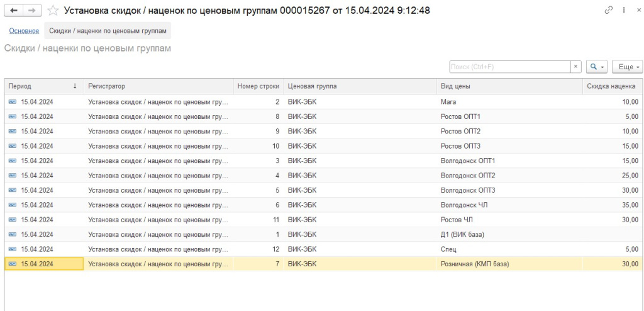Viewport: 644px width, 311px height.
Task: Click record icon in Мага row
Action: point(13,102)
